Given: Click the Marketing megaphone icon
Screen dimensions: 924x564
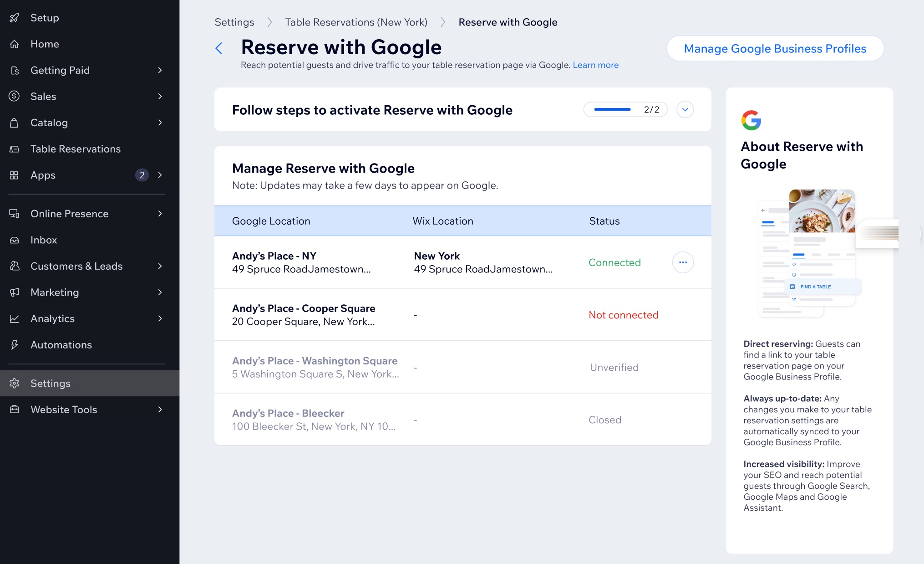Looking at the screenshot, I should click(15, 292).
